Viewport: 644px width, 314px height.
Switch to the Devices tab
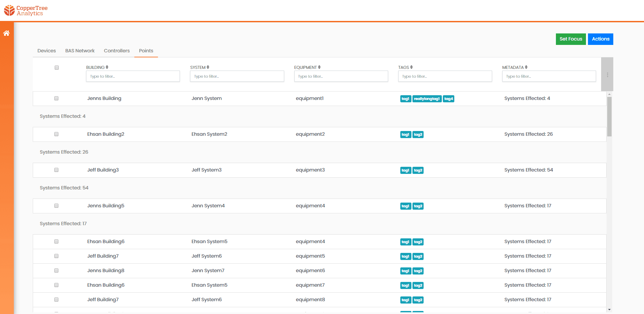pyautogui.click(x=47, y=51)
